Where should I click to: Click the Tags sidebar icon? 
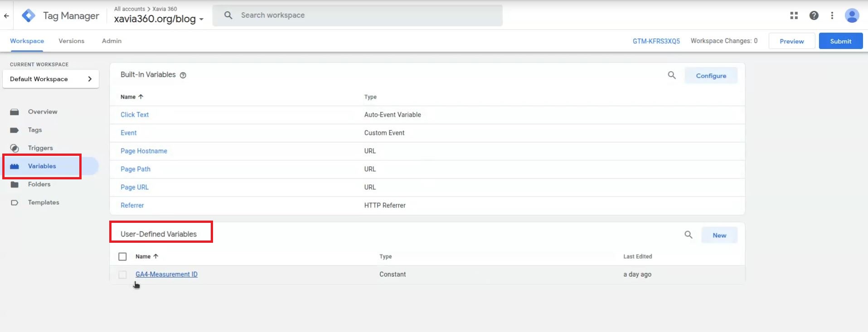pyautogui.click(x=15, y=130)
